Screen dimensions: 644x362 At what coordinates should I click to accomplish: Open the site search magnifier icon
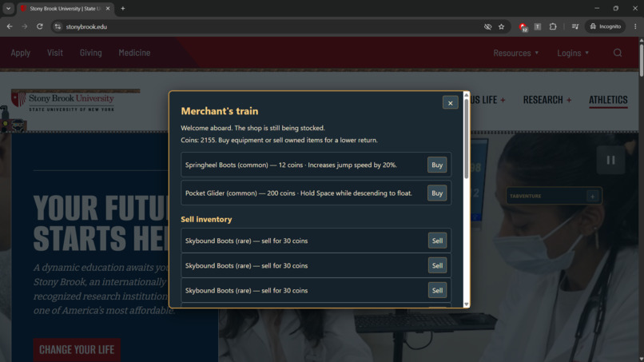click(618, 53)
